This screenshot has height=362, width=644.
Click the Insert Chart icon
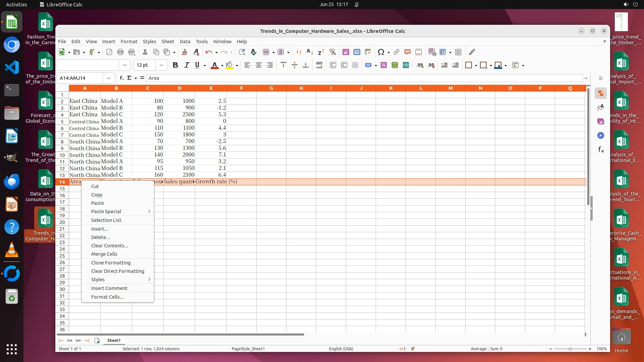[357, 52]
